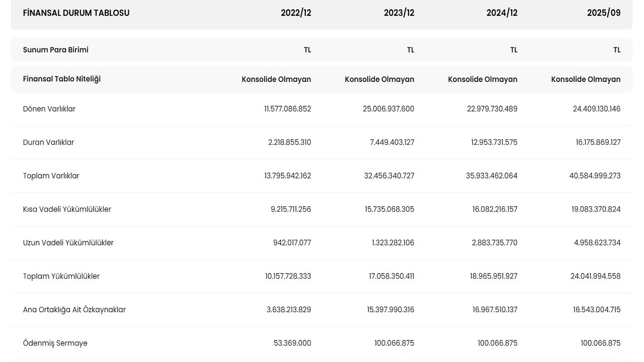Select the 2025/09 column header
This screenshot has width=644, height=362.
[604, 13]
